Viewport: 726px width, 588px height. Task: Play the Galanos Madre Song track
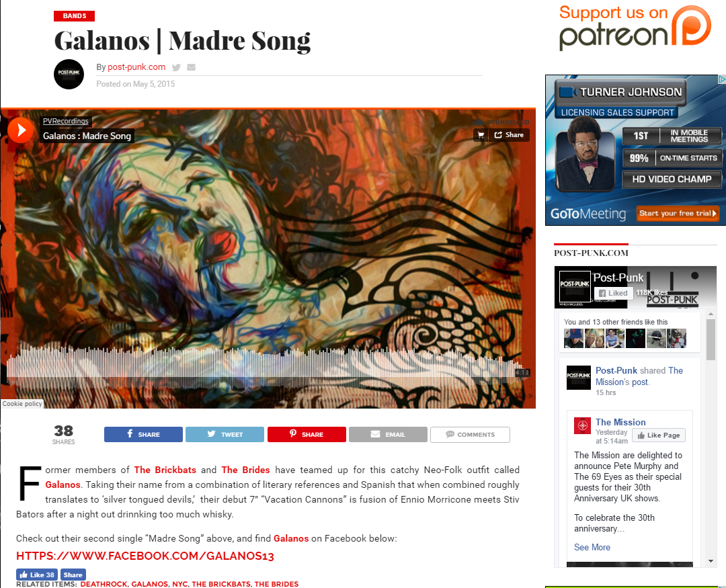(x=20, y=130)
